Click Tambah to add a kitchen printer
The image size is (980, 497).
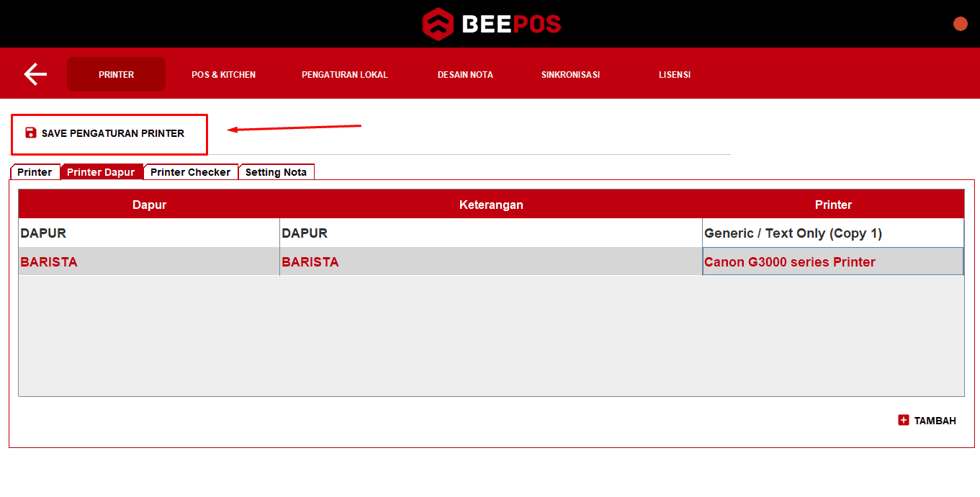934,421
